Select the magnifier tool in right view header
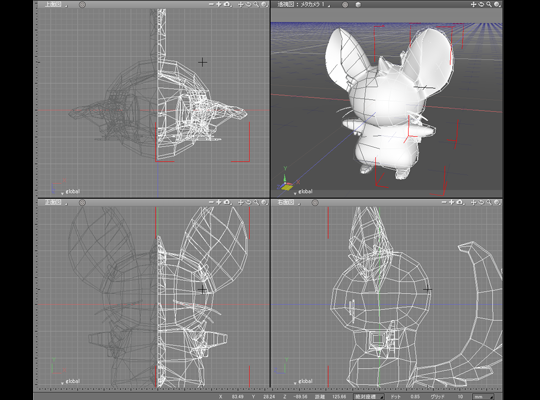 (x=489, y=202)
